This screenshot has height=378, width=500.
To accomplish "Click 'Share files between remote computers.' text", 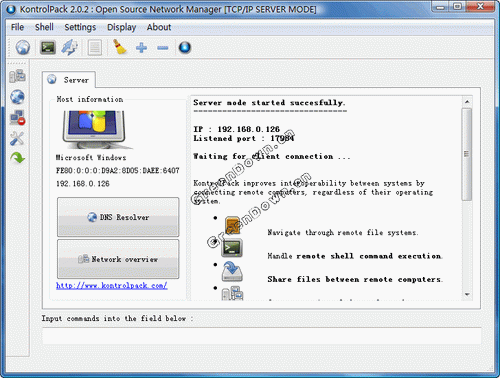I will click(x=355, y=279).
